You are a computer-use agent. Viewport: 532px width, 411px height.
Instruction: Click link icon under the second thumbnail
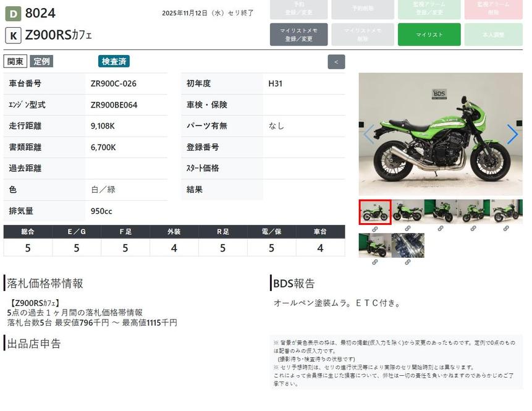coord(408,229)
